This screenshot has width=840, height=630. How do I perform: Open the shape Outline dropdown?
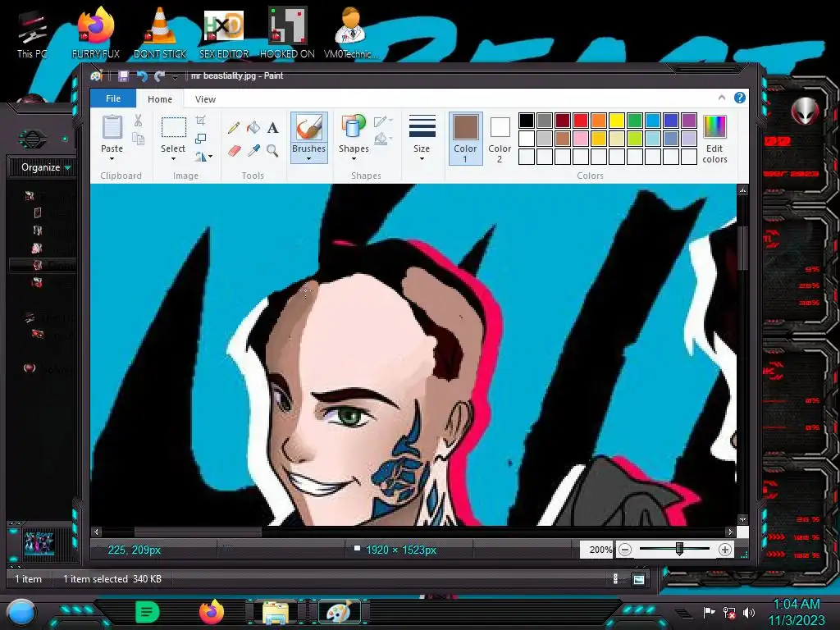(x=383, y=121)
